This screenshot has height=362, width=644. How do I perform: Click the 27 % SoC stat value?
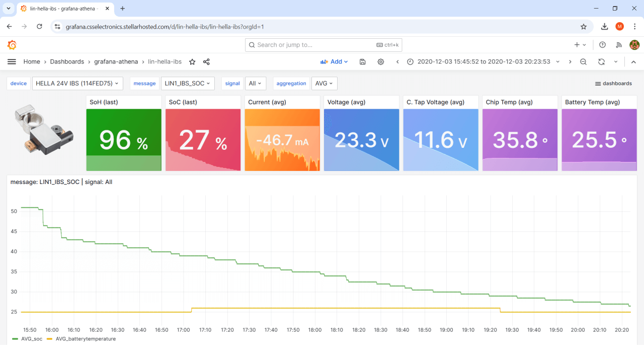click(x=203, y=140)
